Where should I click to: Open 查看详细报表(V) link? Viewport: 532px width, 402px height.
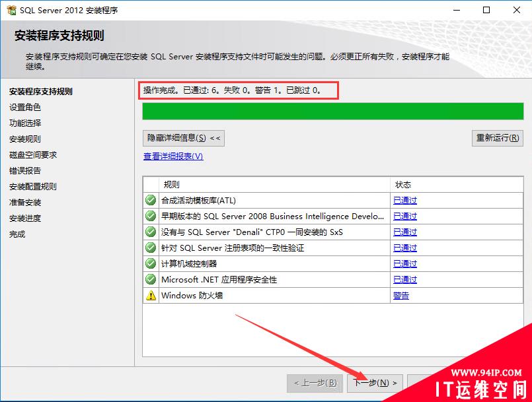(173, 156)
